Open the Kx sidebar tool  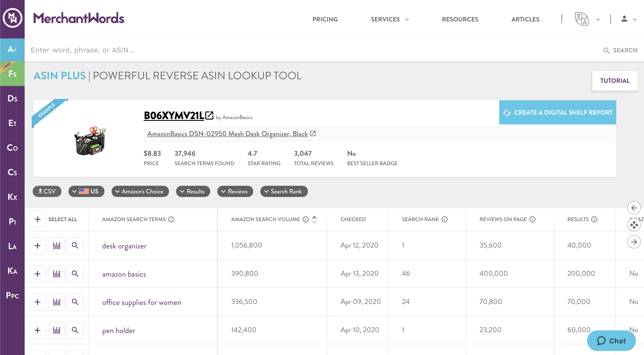pyautogui.click(x=12, y=197)
